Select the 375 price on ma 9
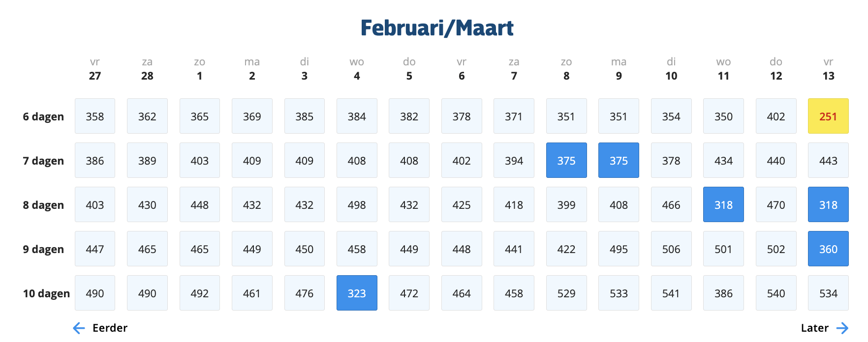Viewport: 868px width, 342px height. click(619, 161)
